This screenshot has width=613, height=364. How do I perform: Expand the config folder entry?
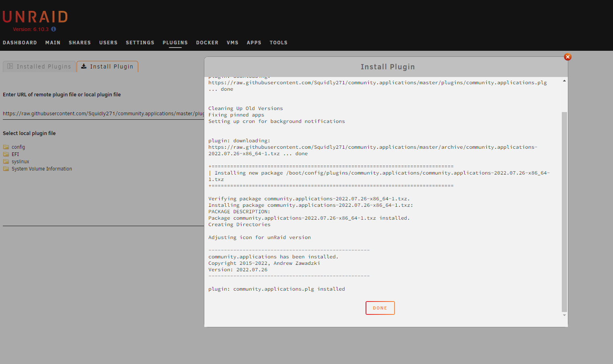click(x=18, y=147)
